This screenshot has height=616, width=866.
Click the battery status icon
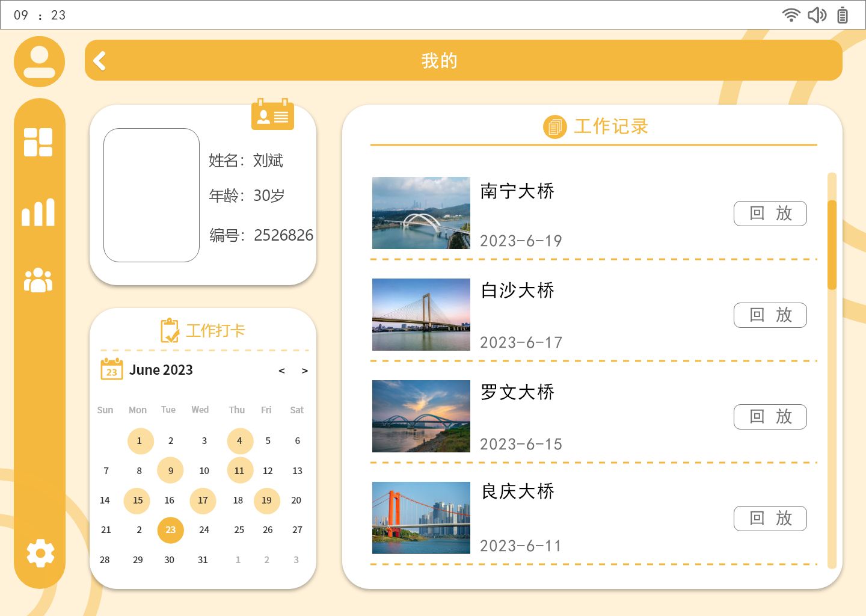coord(843,14)
